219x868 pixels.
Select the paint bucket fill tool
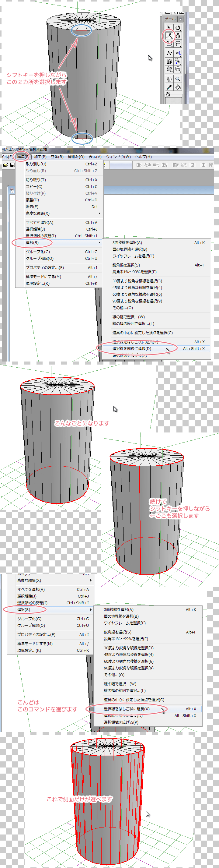pos(178,87)
